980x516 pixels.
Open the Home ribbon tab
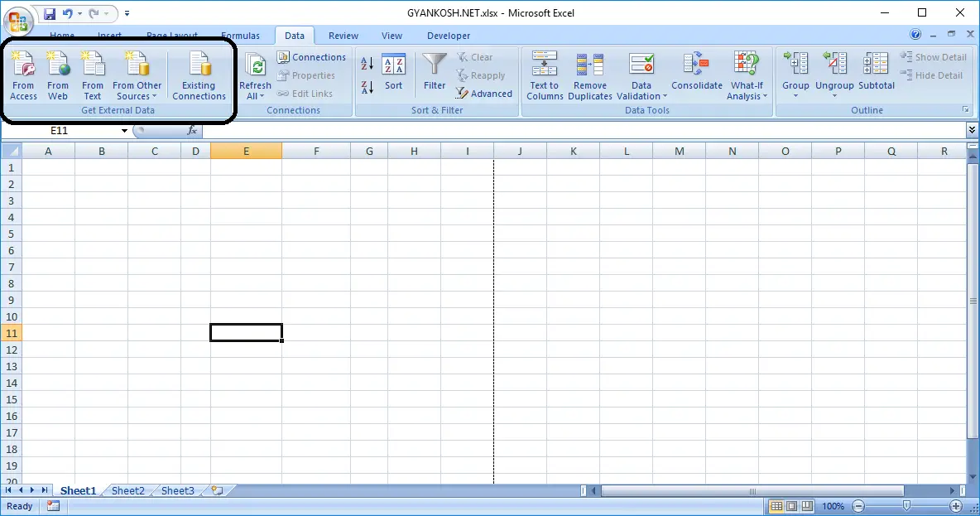62,36
